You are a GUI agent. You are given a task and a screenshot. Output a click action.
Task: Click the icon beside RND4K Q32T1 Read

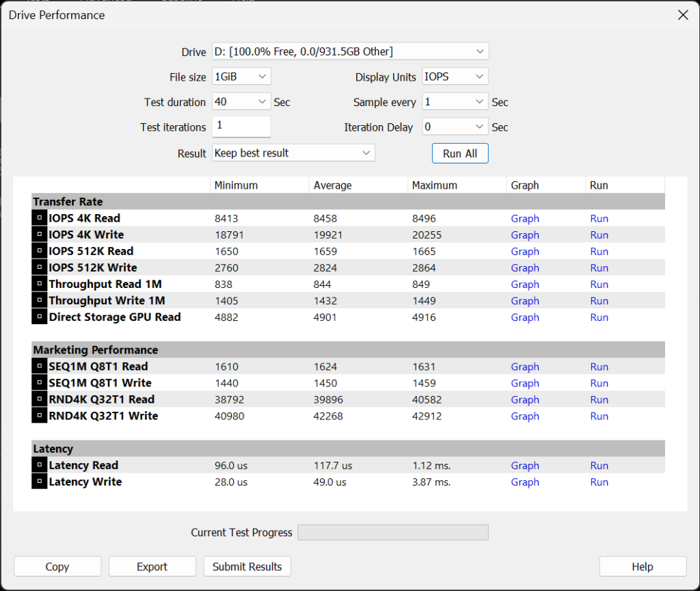[x=39, y=399]
